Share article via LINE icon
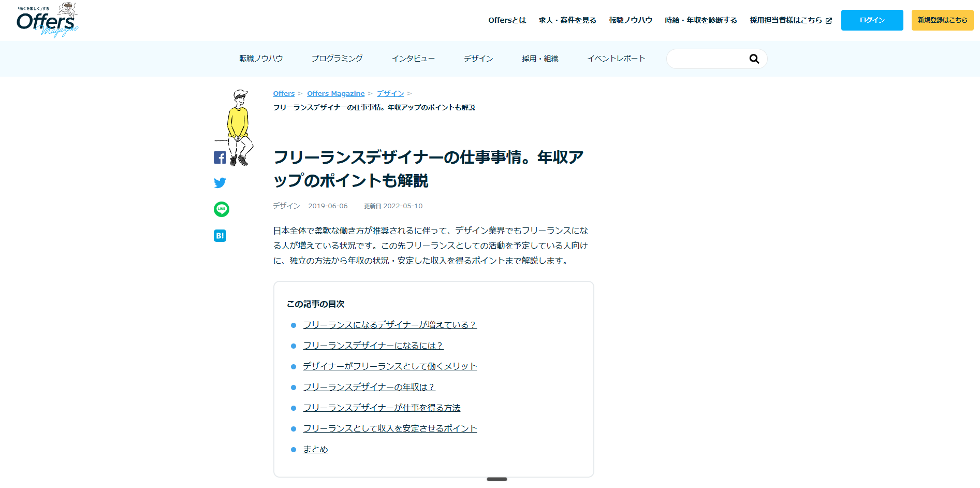This screenshot has width=980, height=488. (x=222, y=209)
